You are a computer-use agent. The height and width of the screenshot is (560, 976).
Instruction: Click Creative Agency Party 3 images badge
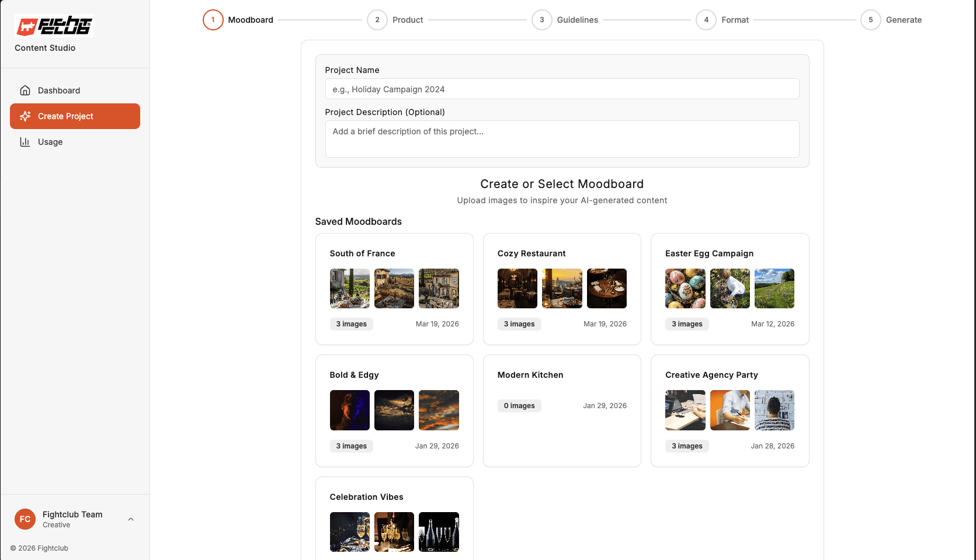click(x=687, y=446)
